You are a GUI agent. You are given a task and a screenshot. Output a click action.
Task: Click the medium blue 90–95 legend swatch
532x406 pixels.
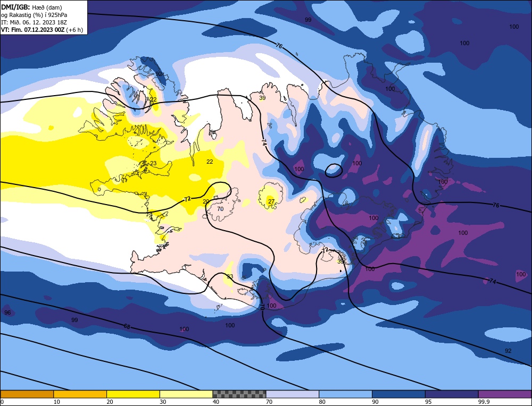(398, 394)
